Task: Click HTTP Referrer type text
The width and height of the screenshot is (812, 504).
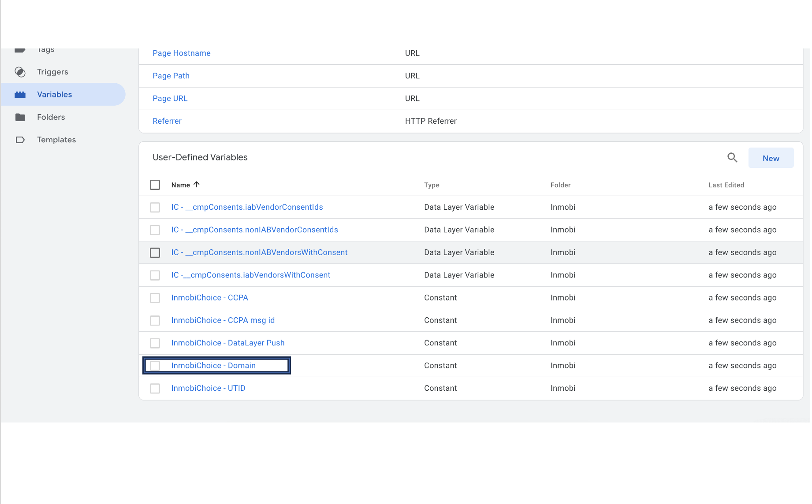Action: (431, 121)
